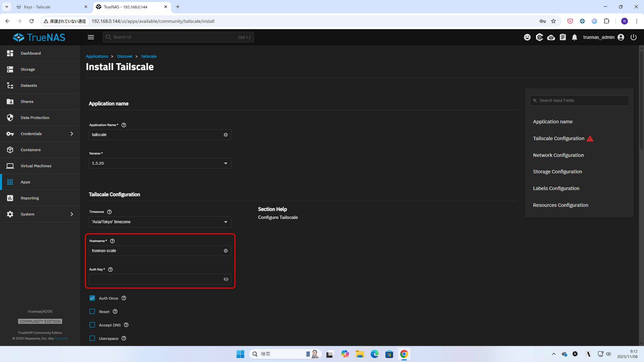Click the TrueCommand cloud status icon

tap(551, 37)
